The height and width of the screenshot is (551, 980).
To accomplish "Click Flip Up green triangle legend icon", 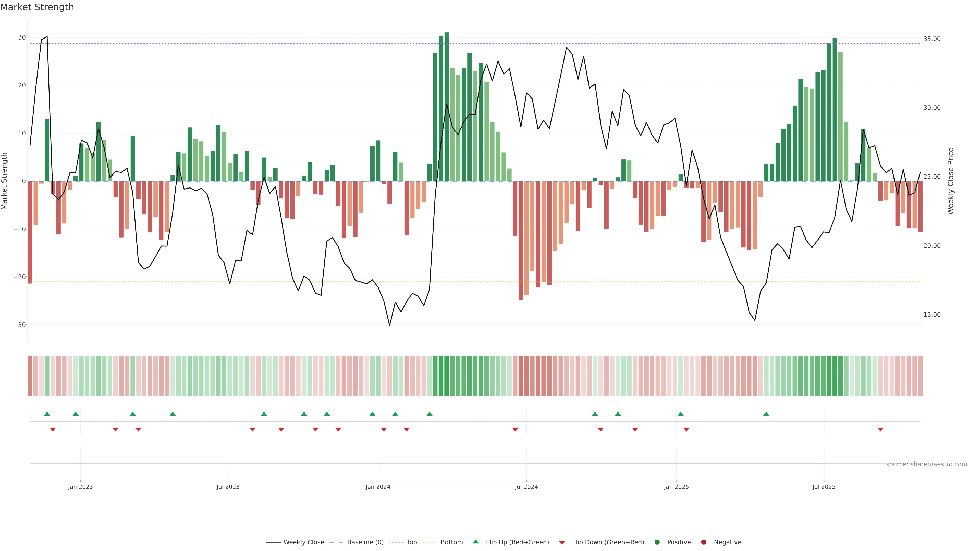I will pos(475,542).
